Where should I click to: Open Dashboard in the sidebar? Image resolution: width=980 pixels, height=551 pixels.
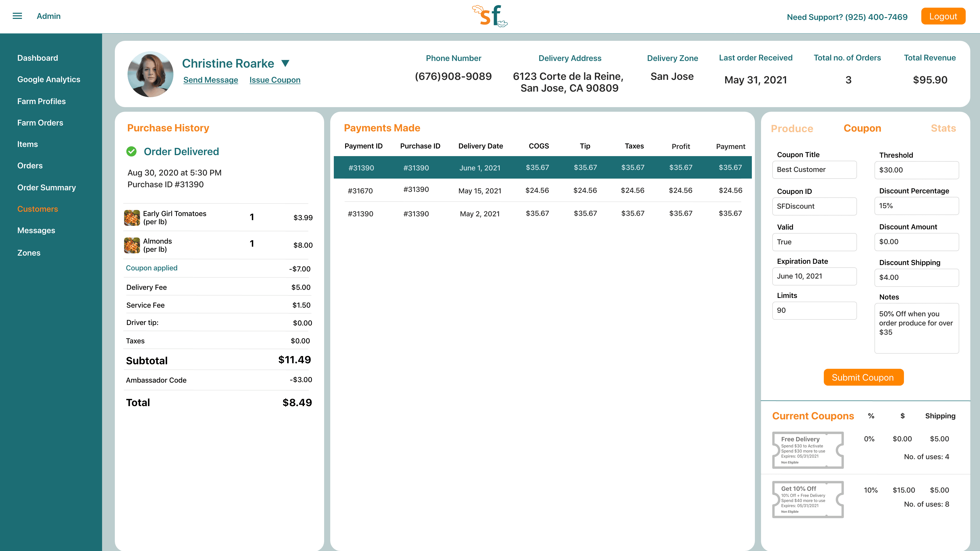click(38, 58)
